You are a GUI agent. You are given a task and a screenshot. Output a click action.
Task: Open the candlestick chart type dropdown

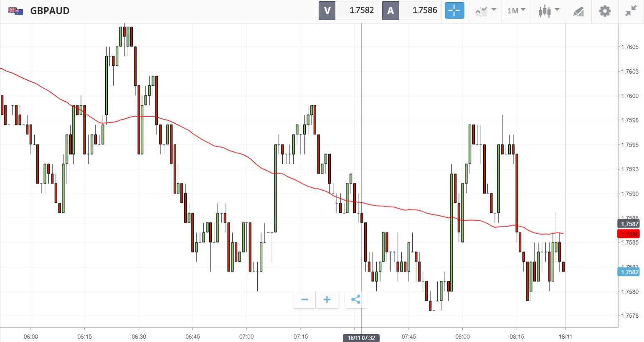point(549,11)
